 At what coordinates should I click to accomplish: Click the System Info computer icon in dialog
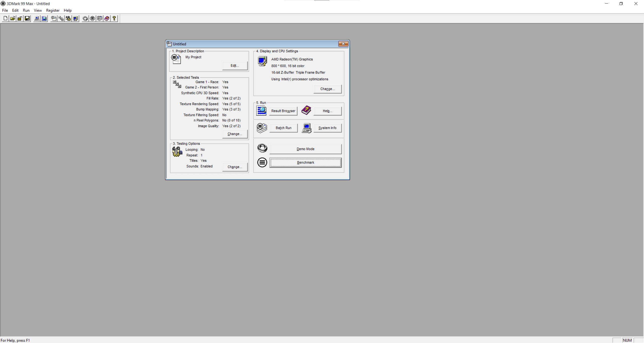(307, 128)
